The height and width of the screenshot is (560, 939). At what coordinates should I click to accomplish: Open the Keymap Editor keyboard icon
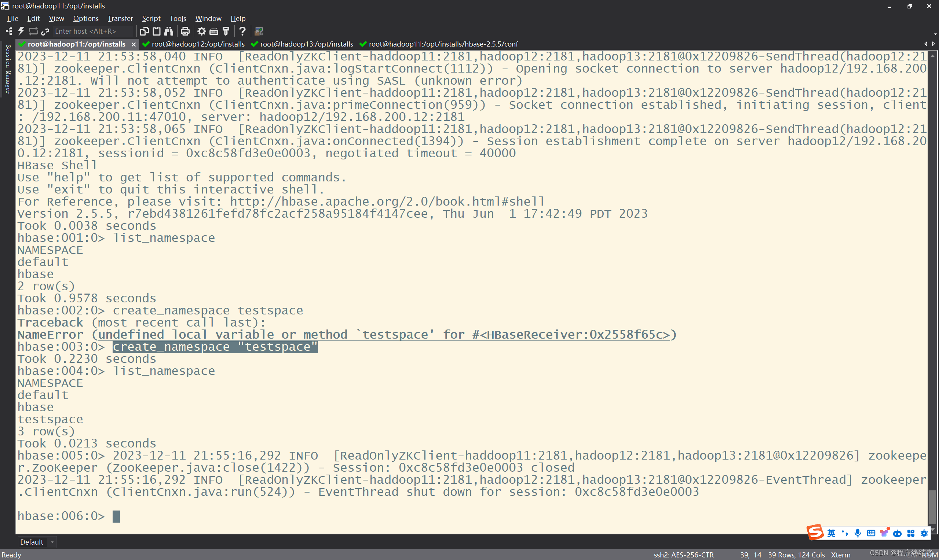(x=214, y=31)
